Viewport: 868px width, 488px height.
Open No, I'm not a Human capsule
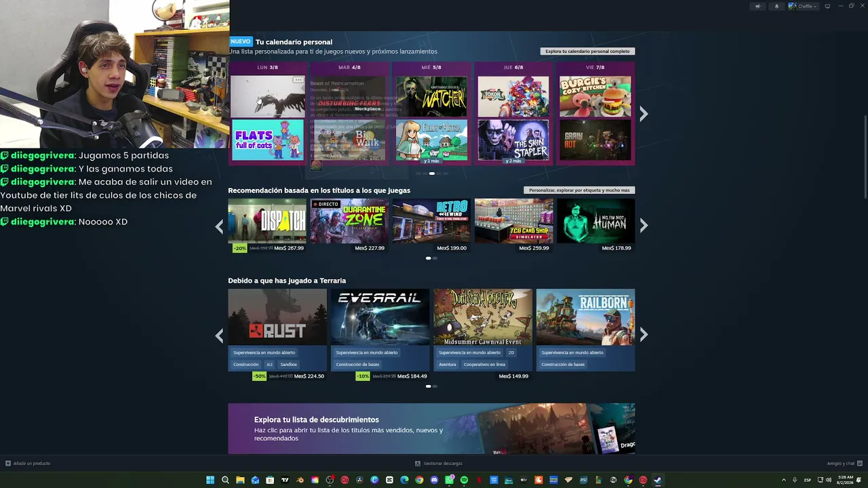click(x=596, y=221)
